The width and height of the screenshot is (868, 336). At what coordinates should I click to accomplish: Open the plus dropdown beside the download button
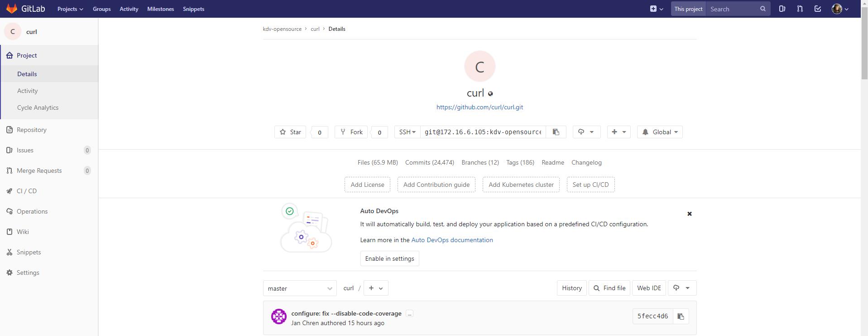click(619, 132)
